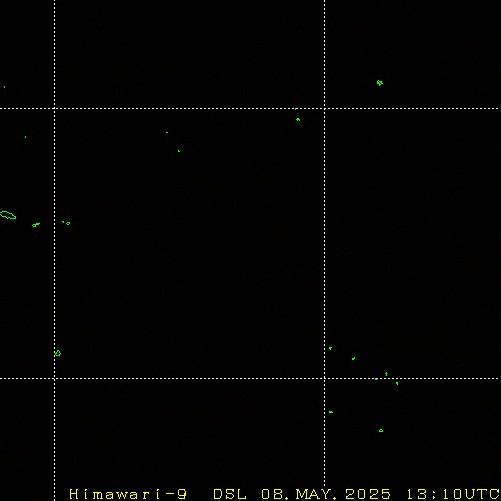Image resolution: width=501 pixels, height=501 pixels.
Task: Click the upper-left grid line intersection
Action: click(54, 108)
